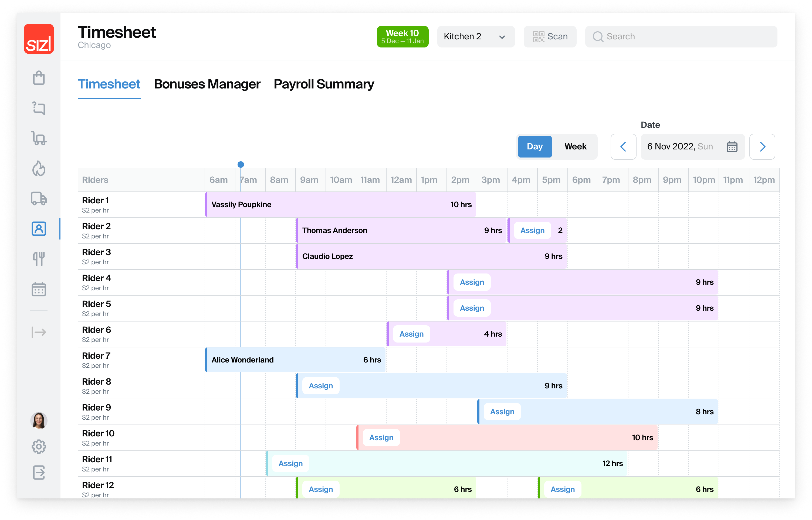Click the logout icon at sidebar bottom
Viewport: 812px width, 520px height.
39,472
